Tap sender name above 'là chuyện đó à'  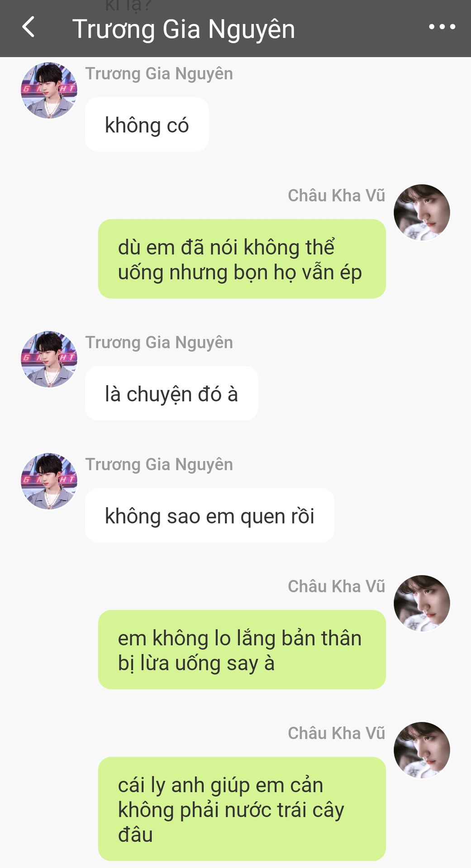click(x=159, y=343)
